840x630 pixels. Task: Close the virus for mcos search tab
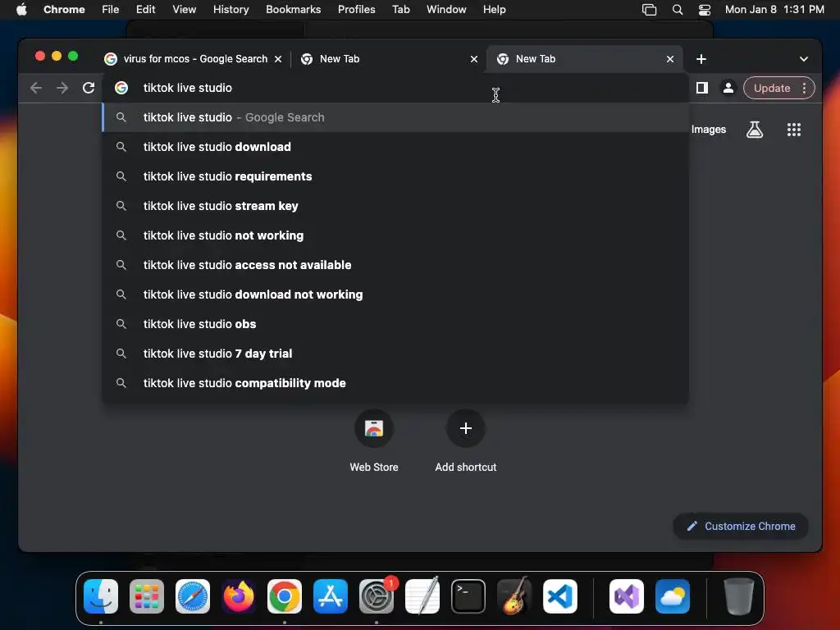point(278,59)
